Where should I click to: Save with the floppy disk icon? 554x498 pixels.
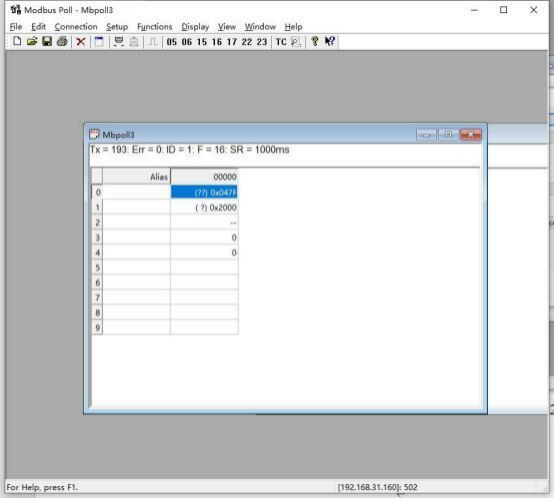47,41
